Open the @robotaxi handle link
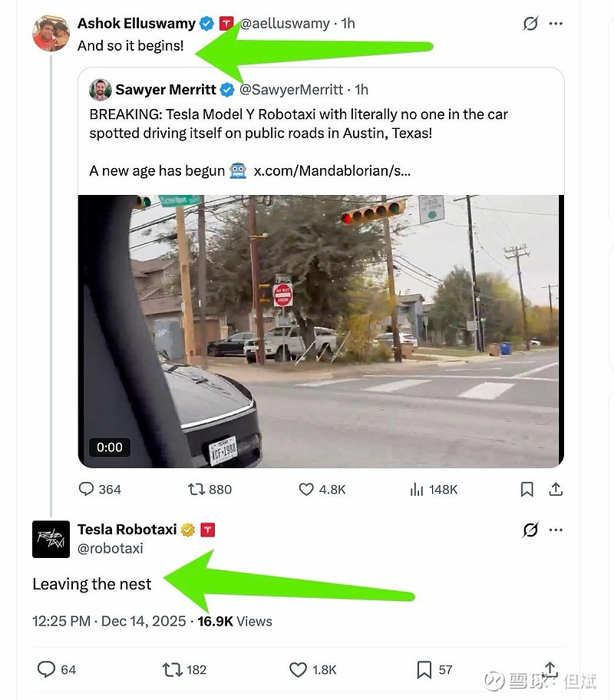 point(111,549)
